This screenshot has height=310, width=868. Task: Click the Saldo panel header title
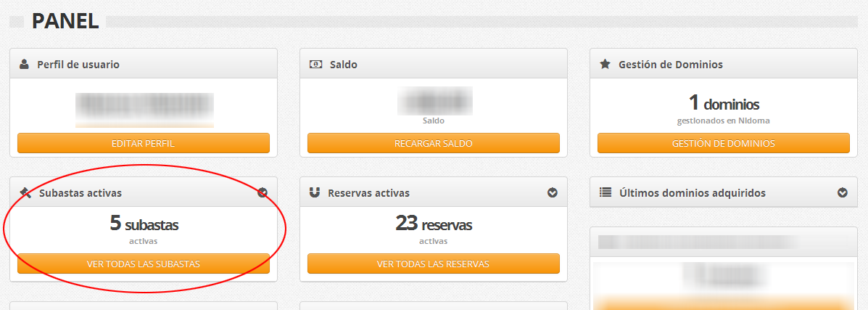[343, 65]
